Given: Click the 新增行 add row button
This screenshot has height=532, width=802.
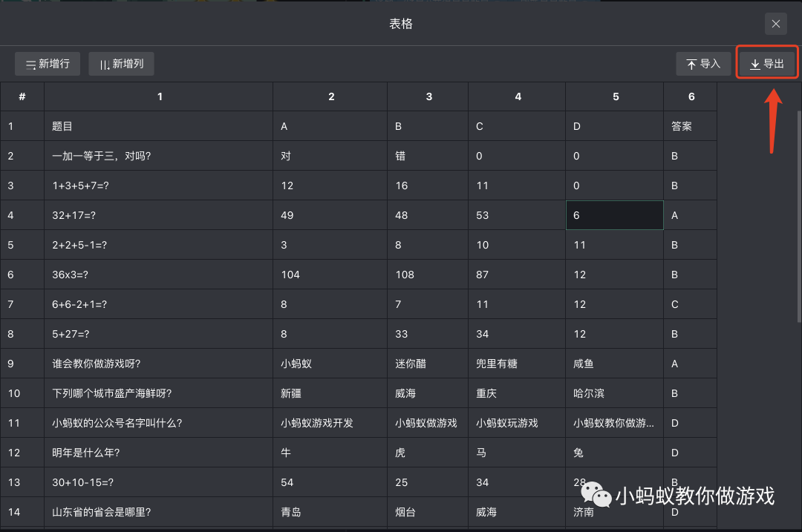Looking at the screenshot, I should (x=48, y=64).
